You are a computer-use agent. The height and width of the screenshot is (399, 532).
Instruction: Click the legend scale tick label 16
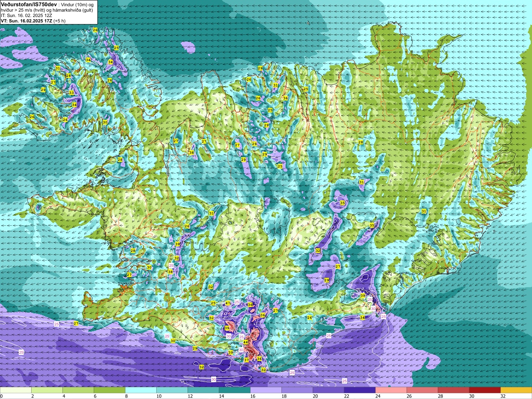tap(253, 396)
